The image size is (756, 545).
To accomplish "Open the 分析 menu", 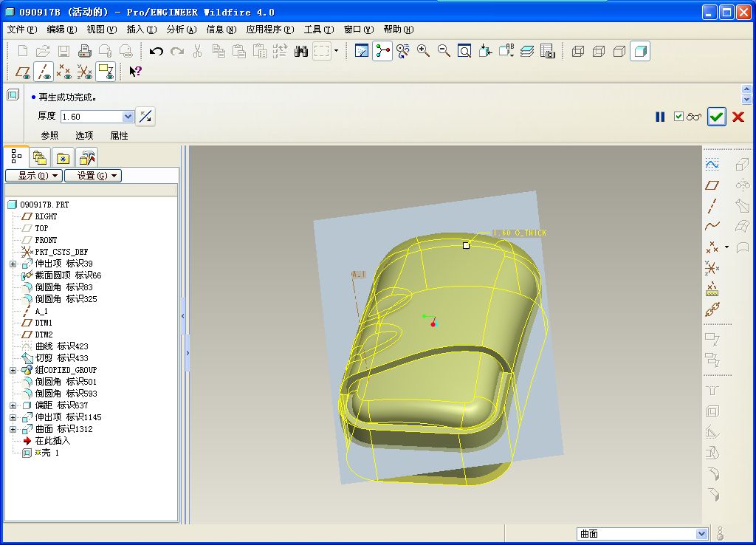I will coord(182,30).
